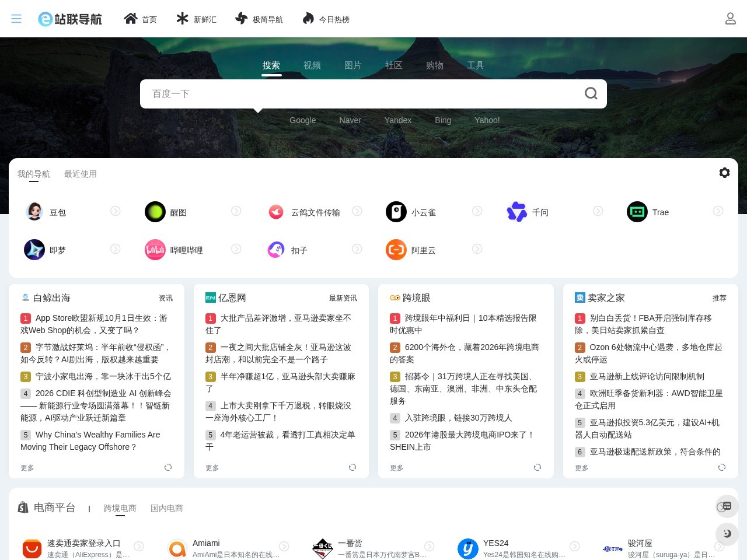
Task: Select the 搜索 search tab
Action: pyautogui.click(x=271, y=65)
